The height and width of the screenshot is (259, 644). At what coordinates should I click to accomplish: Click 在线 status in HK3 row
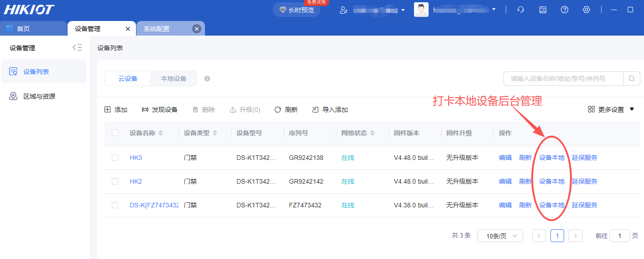pos(348,158)
